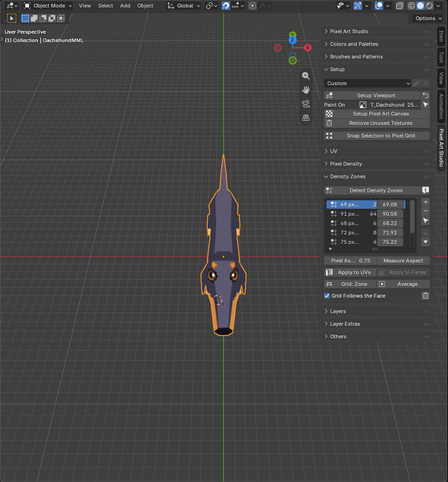Toggle camera view icon
The height and width of the screenshot is (482, 448).
tap(306, 104)
